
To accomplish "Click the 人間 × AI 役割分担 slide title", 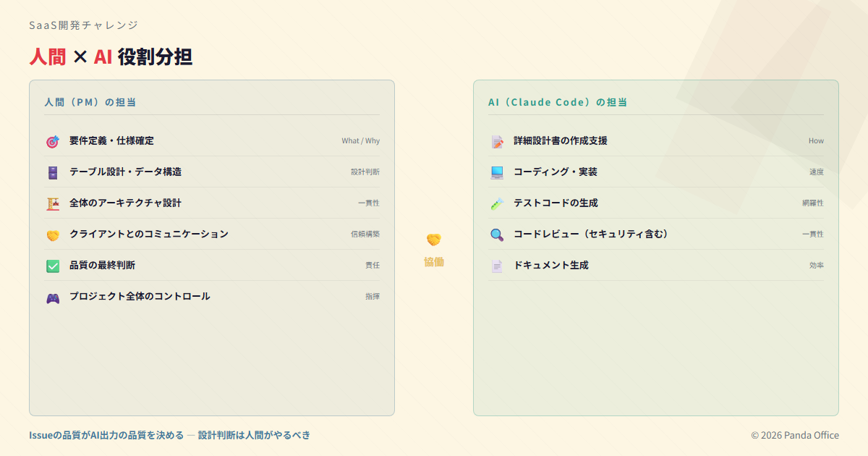I will point(111,56).
